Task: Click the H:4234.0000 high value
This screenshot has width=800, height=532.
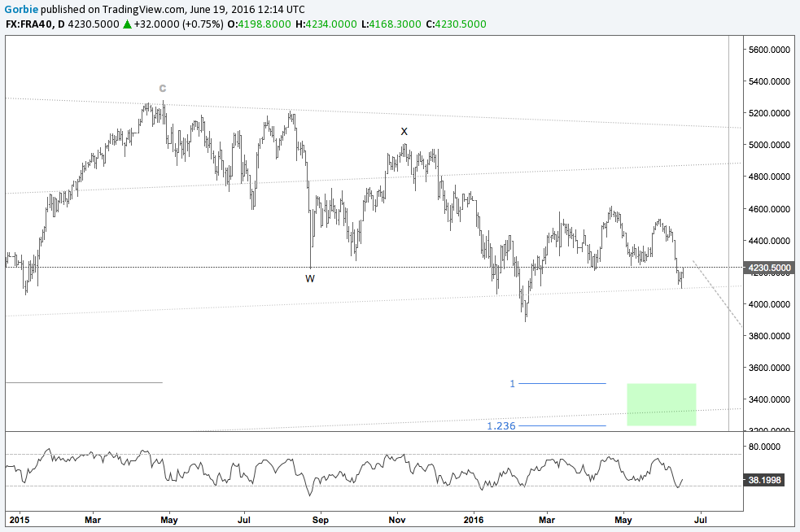Action: (326, 24)
